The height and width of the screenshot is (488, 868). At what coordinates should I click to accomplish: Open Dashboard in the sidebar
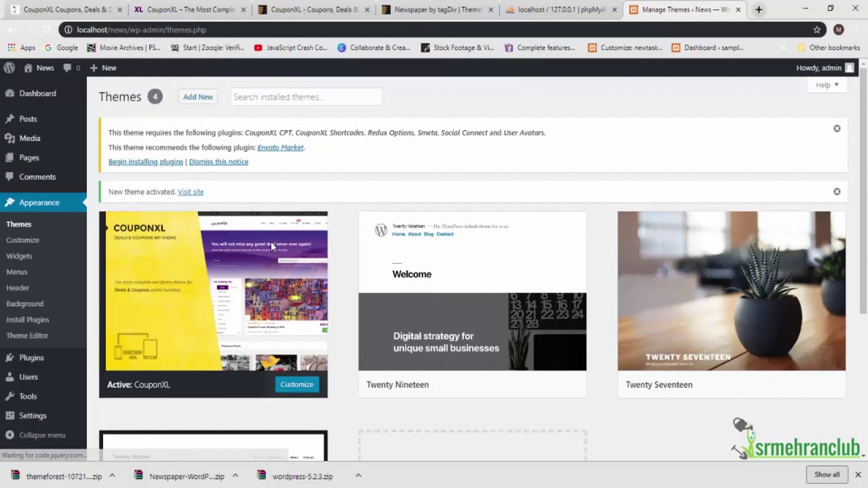coord(43,94)
